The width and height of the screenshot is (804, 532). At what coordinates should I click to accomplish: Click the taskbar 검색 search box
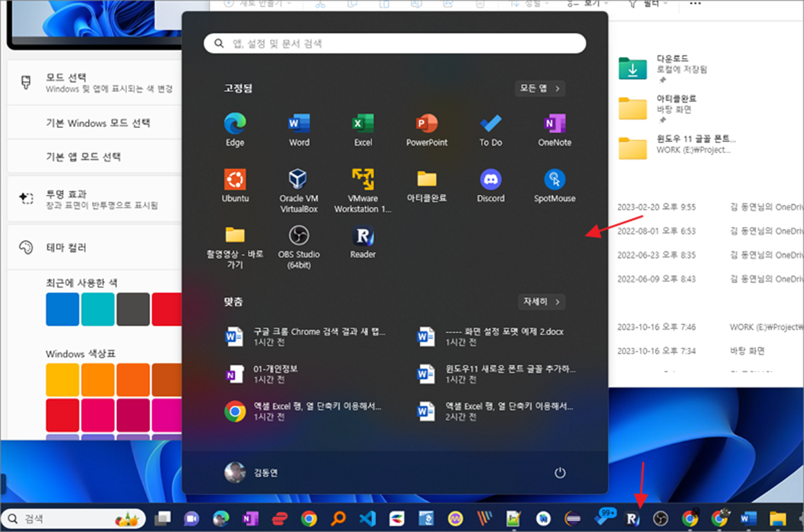click(73, 518)
